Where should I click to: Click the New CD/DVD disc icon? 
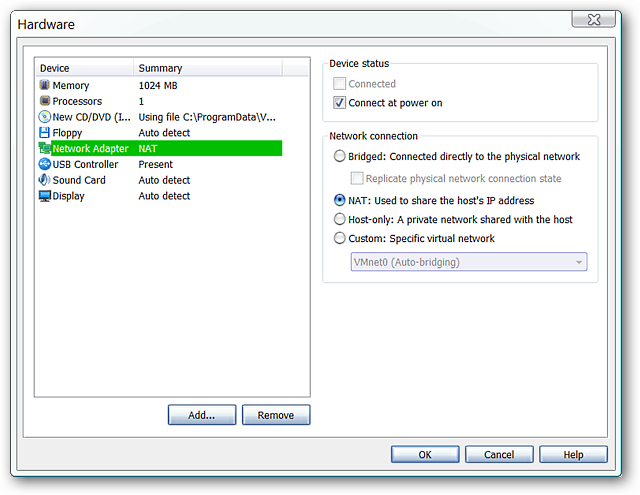[44, 117]
